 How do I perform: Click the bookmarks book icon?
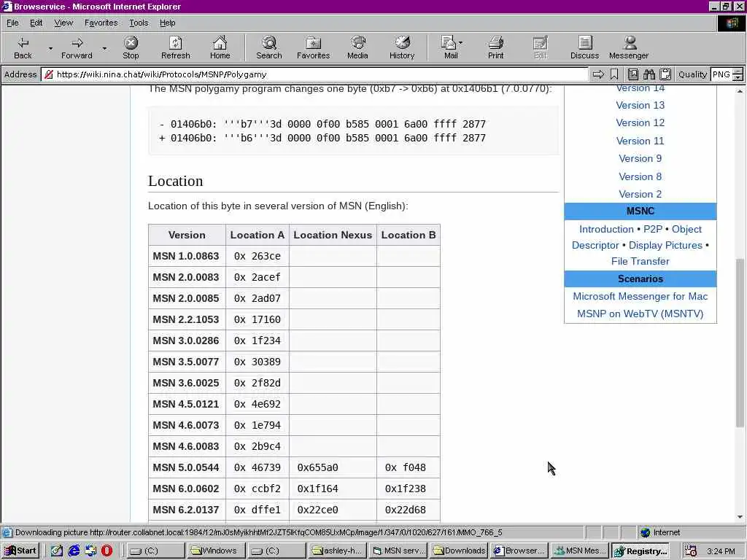632,74
